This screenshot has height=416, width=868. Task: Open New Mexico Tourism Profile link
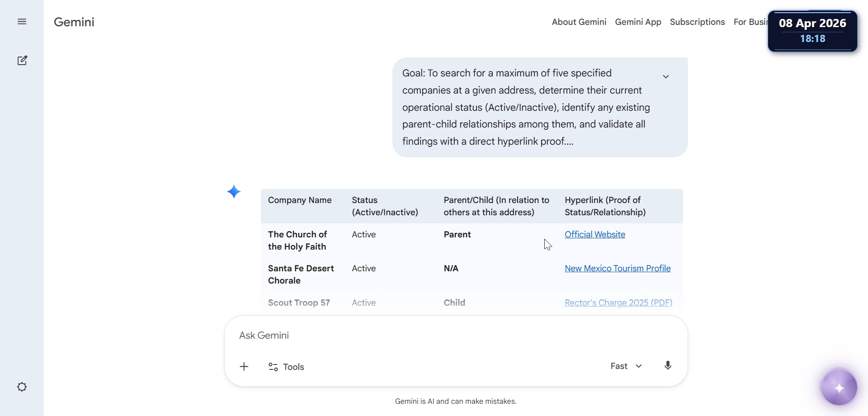(x=618, y=269)
